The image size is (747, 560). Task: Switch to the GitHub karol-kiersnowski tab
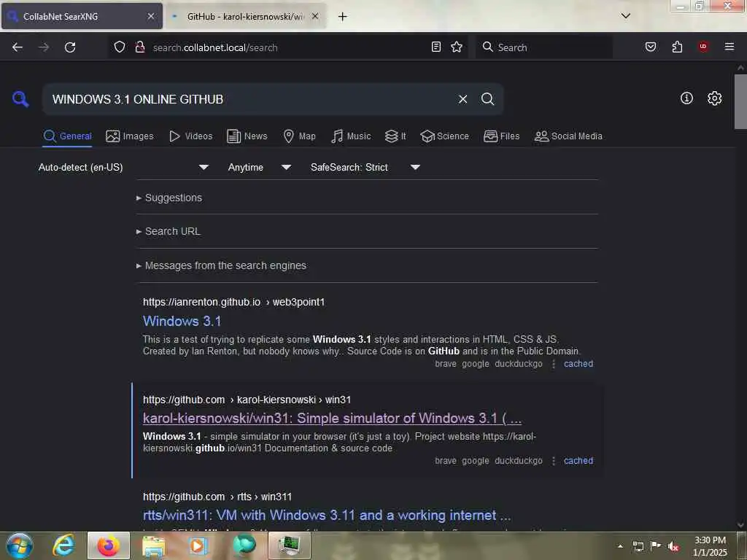tap(245, 17)
